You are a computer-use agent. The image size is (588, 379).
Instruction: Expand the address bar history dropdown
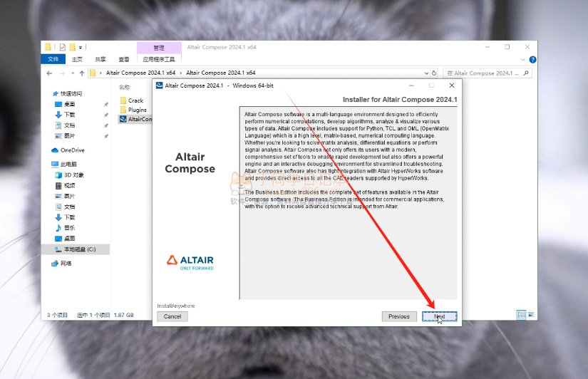click(x=426, y=73)
